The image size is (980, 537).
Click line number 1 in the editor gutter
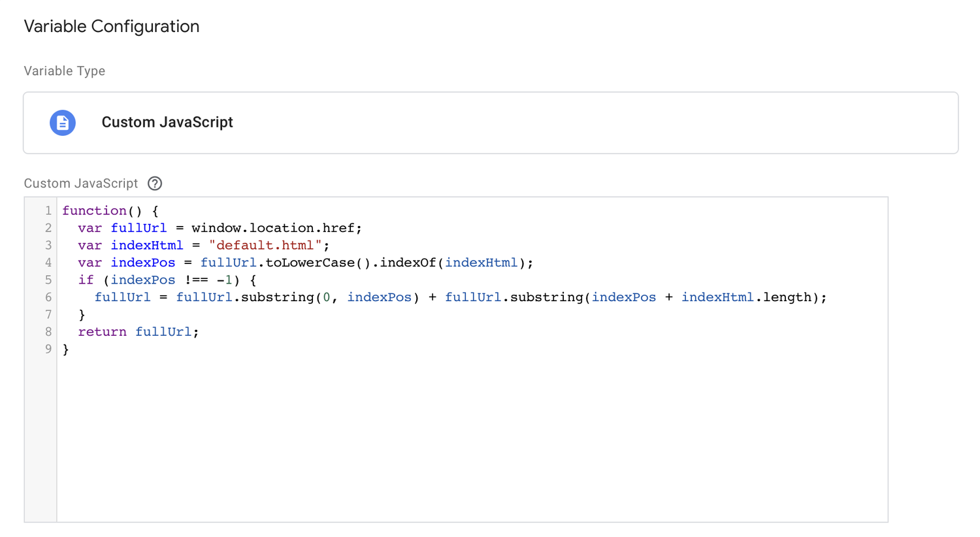47,210
